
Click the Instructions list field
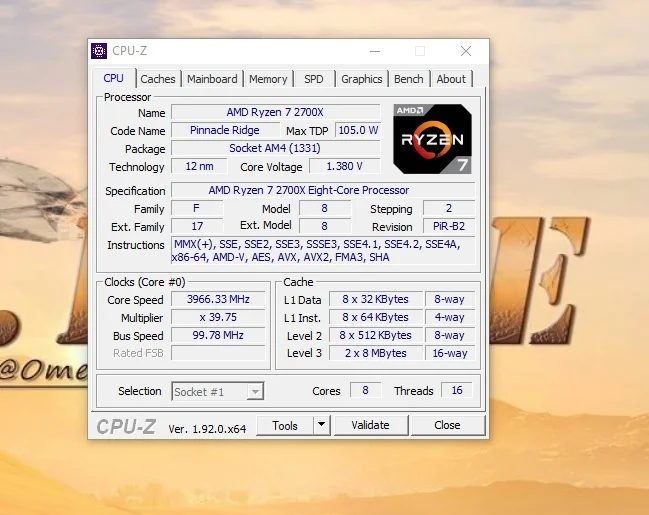[x=323, y=250]
